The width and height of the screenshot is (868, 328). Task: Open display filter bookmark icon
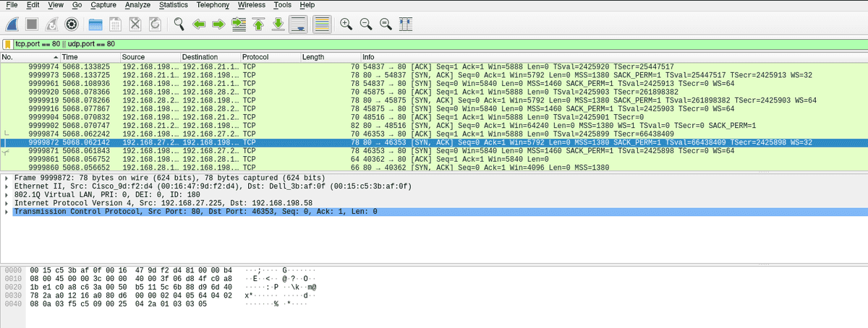[x=8, y=45]
